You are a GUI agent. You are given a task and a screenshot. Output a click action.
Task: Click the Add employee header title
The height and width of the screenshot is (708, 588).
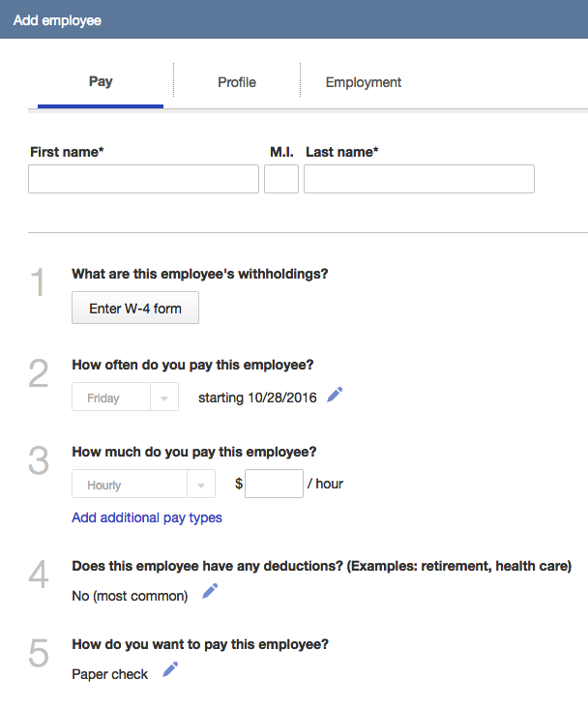[57, 20]
